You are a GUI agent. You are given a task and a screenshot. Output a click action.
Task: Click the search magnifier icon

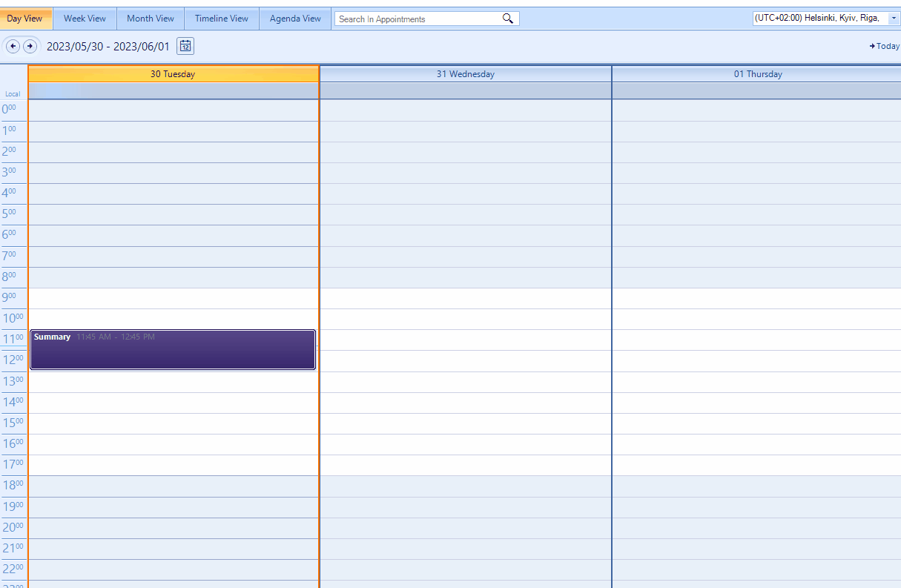coord(507,19)
